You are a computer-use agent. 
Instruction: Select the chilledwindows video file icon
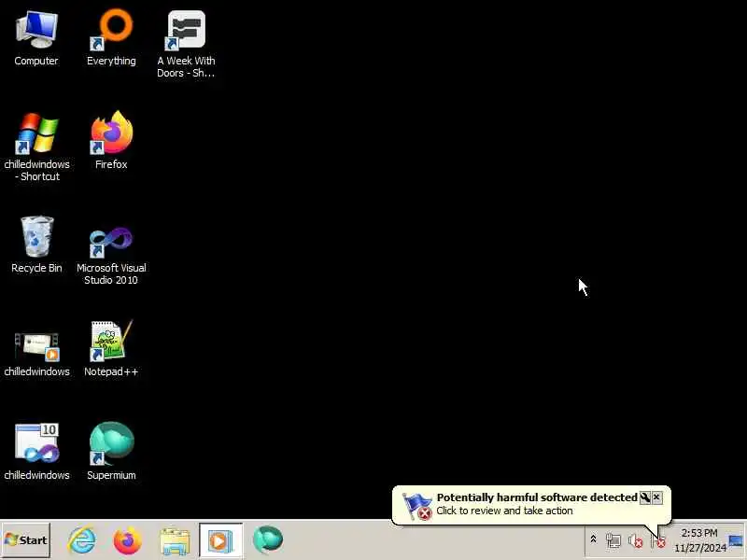click(x=36, y=354)
